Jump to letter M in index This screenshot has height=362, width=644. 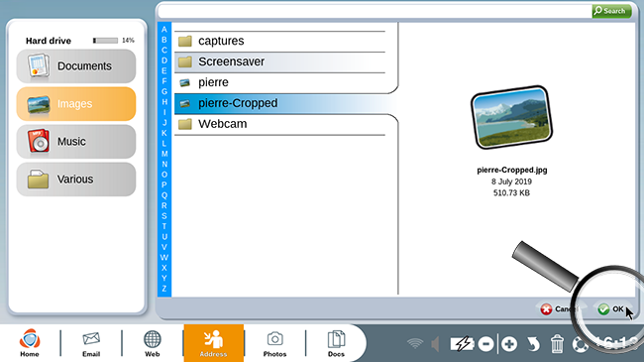click(164, 154)
